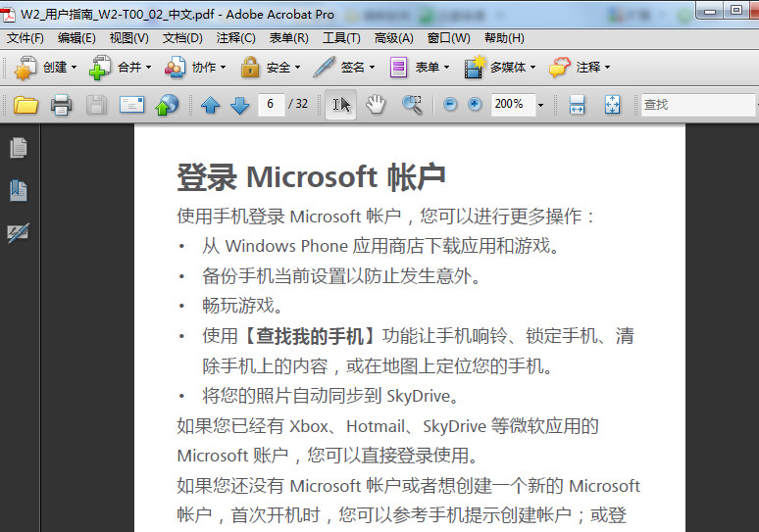Open the 窗口(W) menu
Screen dimensions: 759x532
449,38
